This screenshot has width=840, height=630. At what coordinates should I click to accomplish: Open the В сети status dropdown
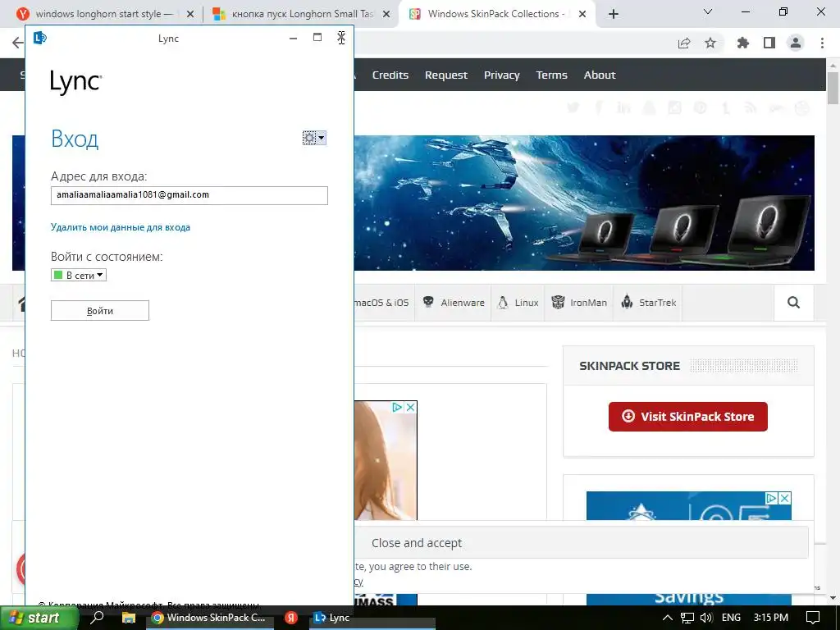(79, 276)
